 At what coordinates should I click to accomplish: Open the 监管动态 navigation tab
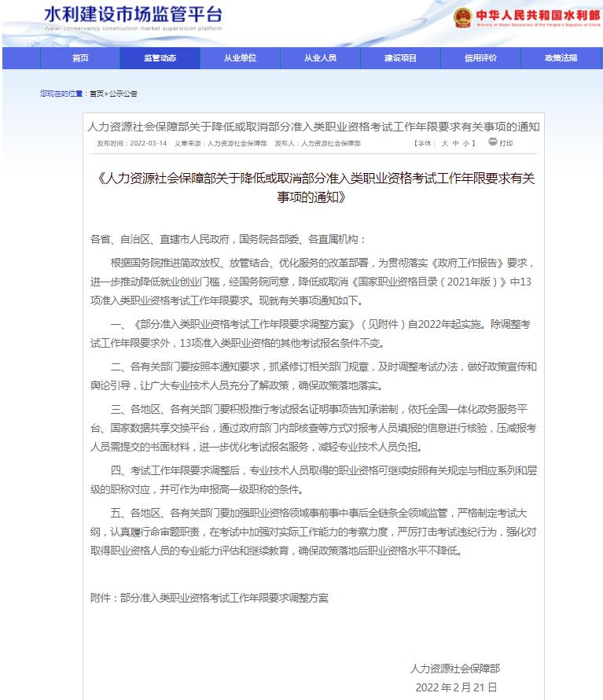tap(160, 58)
